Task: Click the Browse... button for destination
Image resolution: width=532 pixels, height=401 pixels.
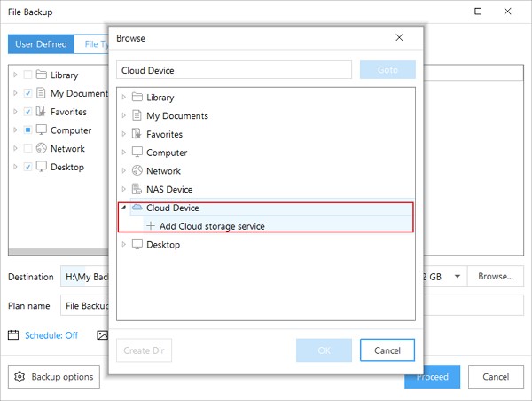Action: click(x=496, y=276)
